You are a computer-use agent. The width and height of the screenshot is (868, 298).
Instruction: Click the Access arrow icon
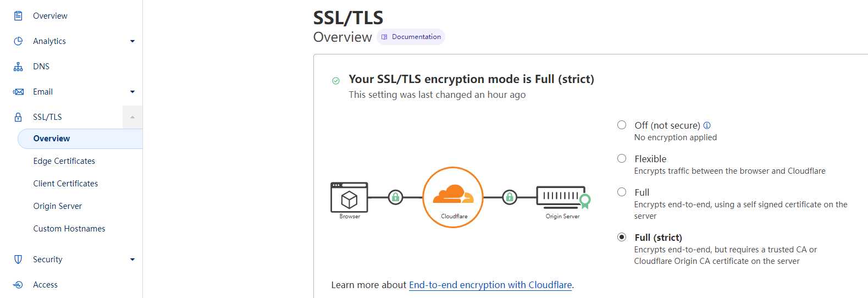18,285
